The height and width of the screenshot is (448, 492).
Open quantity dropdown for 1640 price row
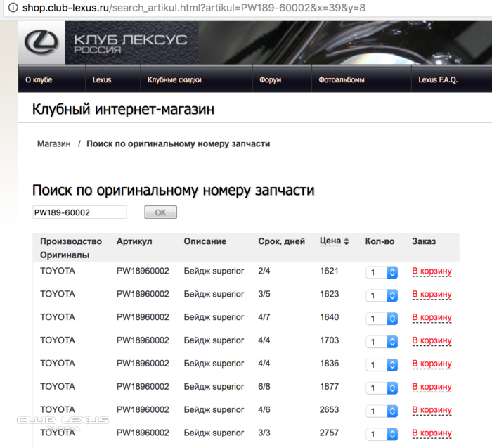coord(382,319)
